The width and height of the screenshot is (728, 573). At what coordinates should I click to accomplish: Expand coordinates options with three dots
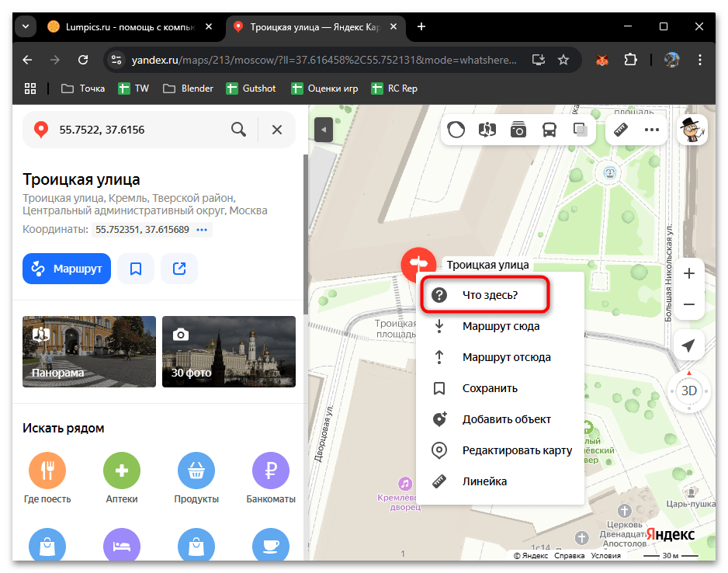(202, 229)
